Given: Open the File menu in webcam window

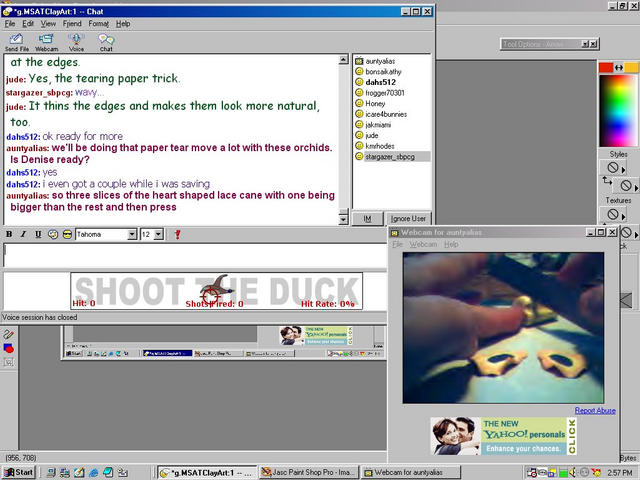Looking at the screenshot, I should [398, 244].
